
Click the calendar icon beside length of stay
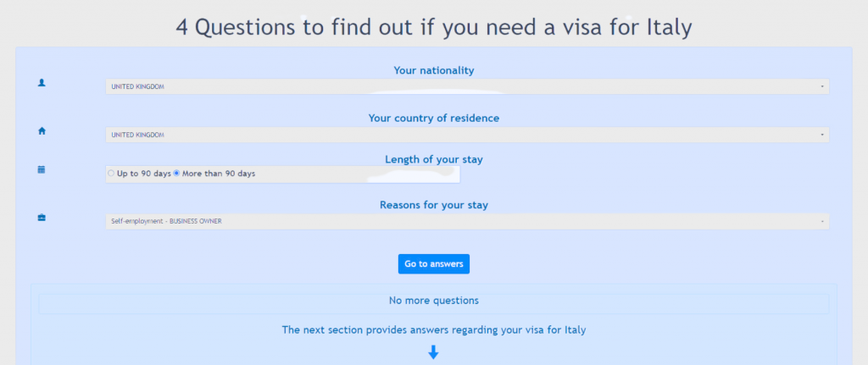pyautogui.click(x=42, y=169)
